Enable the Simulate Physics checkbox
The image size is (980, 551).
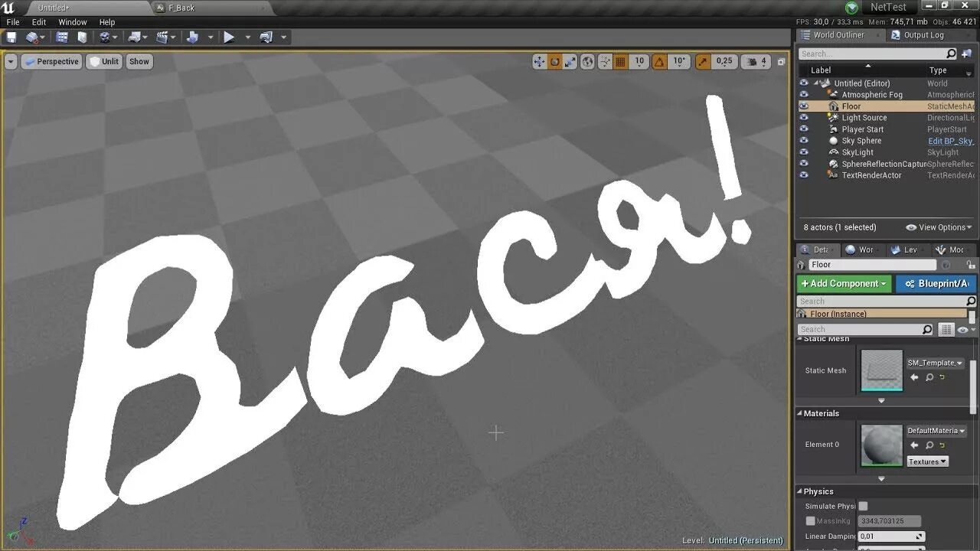tap(863, 506)
